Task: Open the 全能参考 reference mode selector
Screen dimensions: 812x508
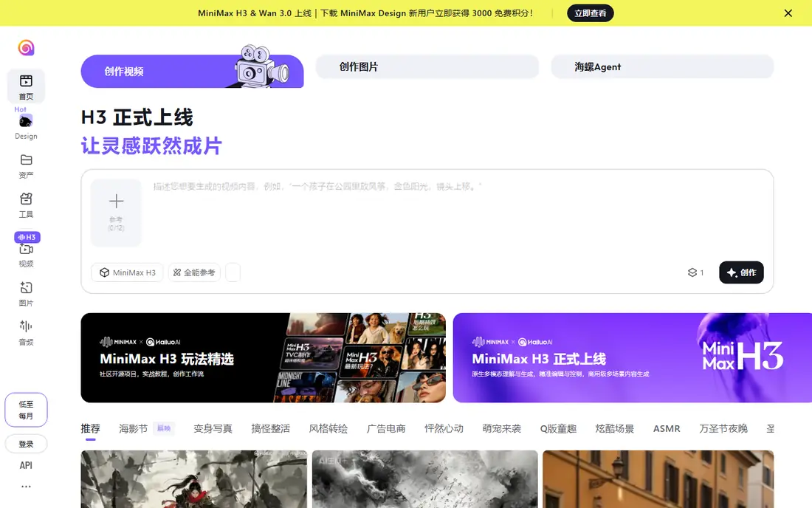Action: click(x=194, y=272)
